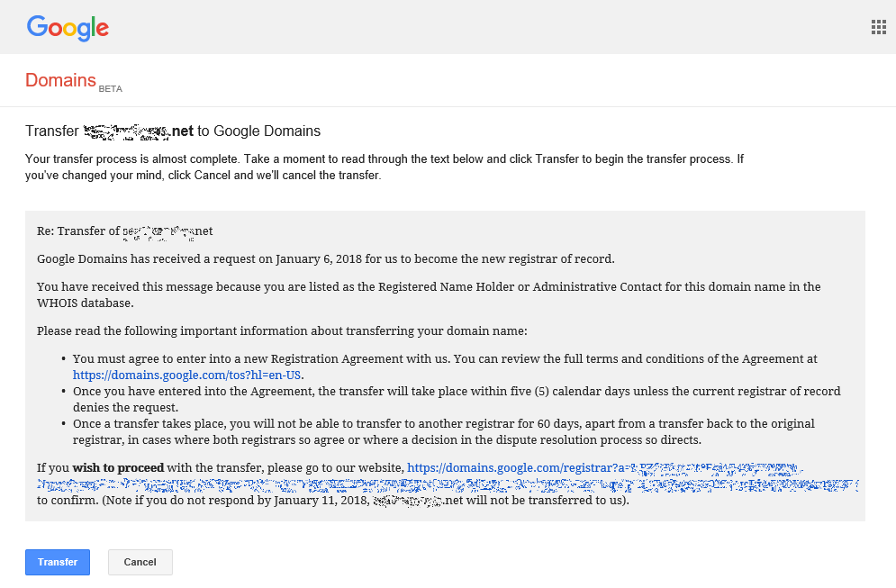Click the note about responding by January 11, 2018

click(365, 500)
